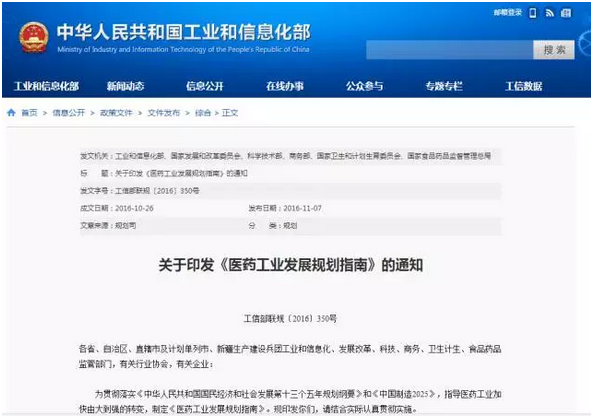Open the 公众参与 menu
This screenshot has width=591, height=419.
tap(364, 86)
